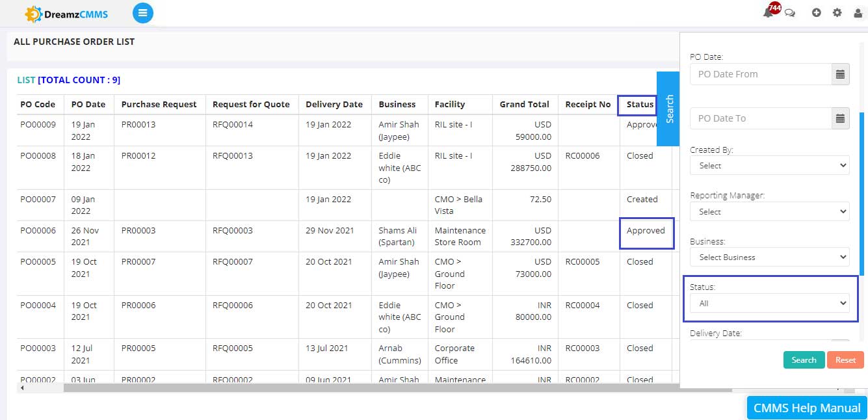
Task: Click All Purchase Order List heading
Action: (x=74, y=42)
